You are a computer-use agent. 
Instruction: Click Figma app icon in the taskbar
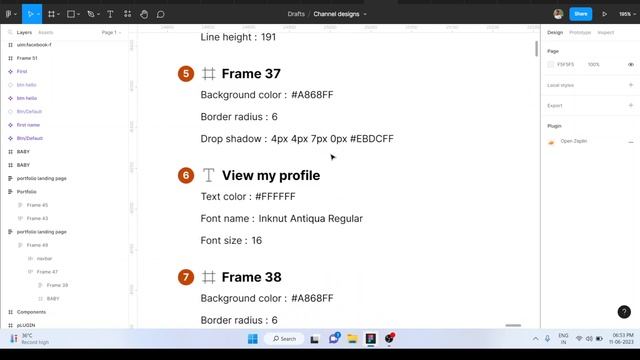(x=371, y=338)
